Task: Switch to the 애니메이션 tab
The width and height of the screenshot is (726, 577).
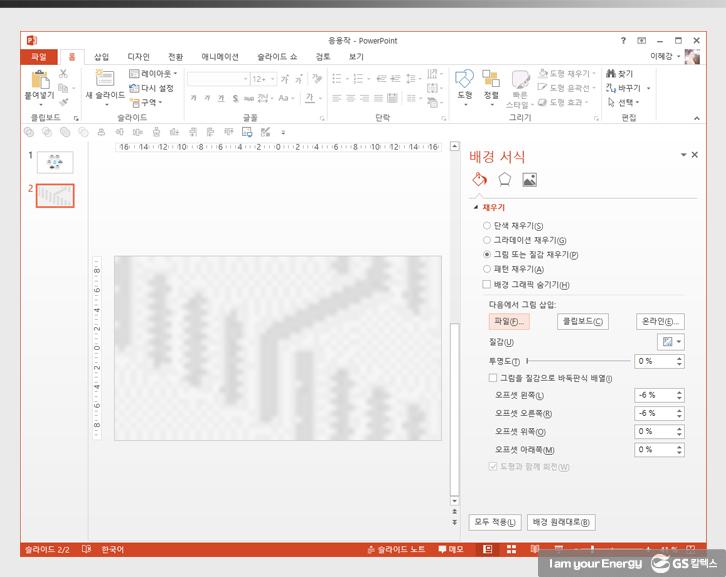Action: click(x=220, y=57)
